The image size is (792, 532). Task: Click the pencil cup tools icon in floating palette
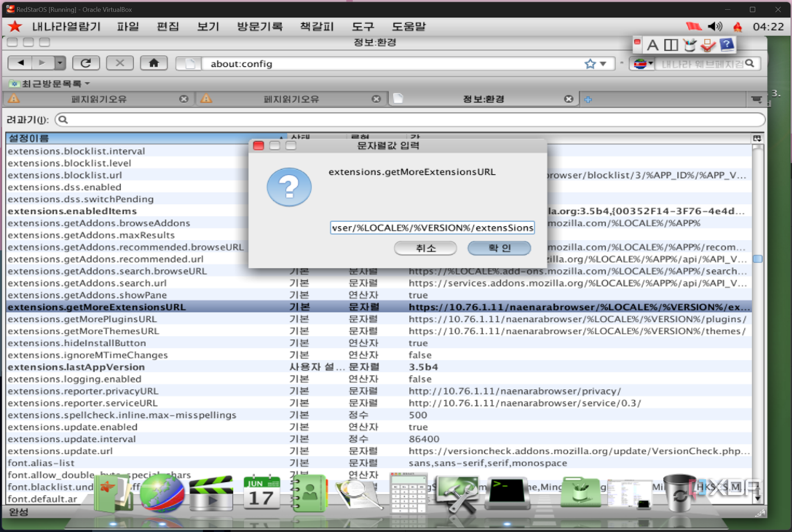(x=689, y=45)
